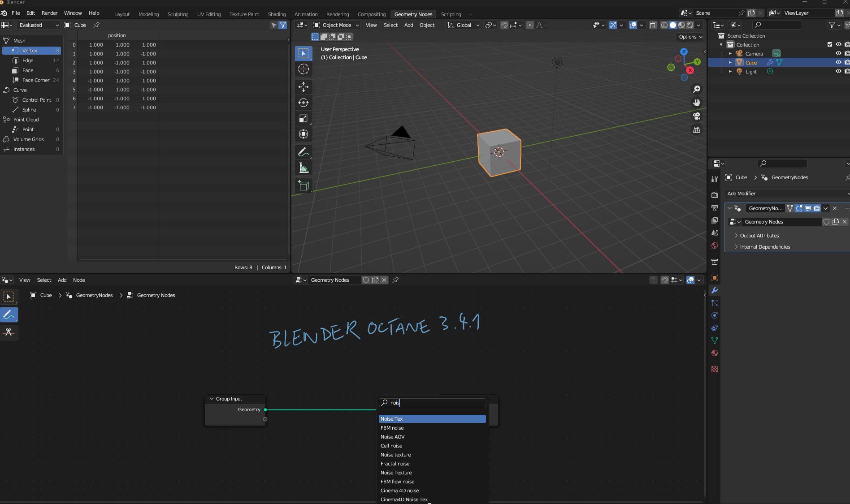
Task: Toggle modifier display in viewport
Action: [807, 208]
